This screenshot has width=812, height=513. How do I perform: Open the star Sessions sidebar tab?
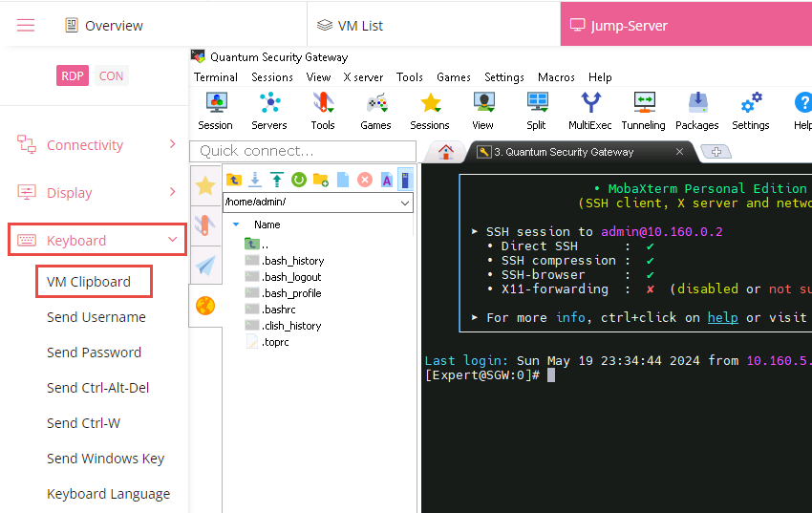click(x=205, y=185)
